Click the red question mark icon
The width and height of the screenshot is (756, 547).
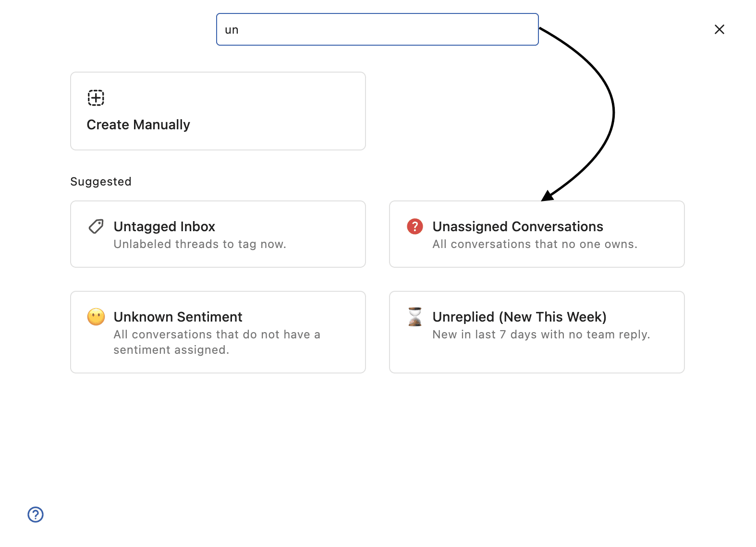pos(415,226)
